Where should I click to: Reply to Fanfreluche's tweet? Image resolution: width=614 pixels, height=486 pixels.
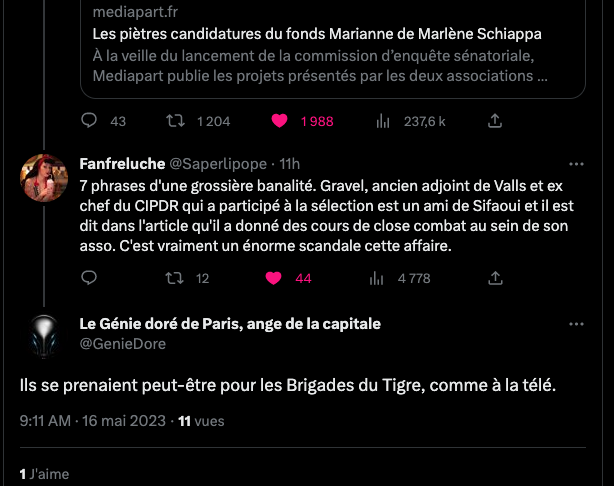pyautogui.click(x=89, y=279)
